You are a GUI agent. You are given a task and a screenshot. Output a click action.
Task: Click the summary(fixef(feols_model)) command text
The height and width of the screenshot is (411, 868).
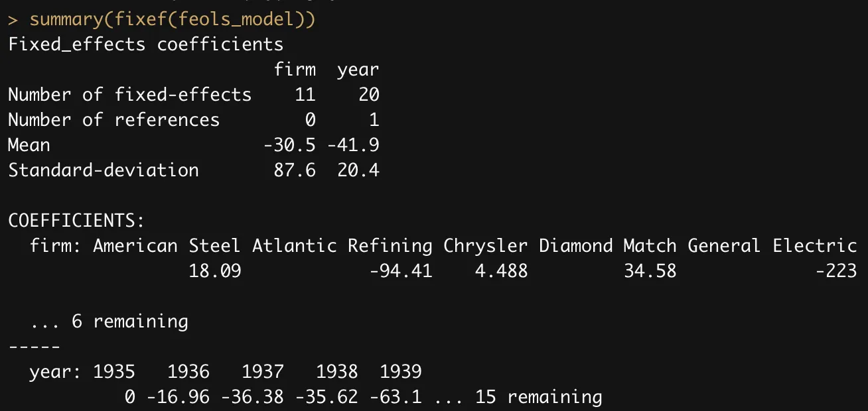tap(173, 19)
